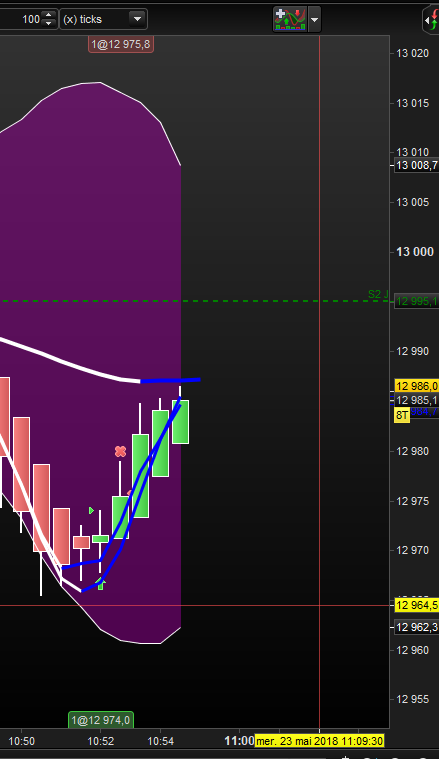Select the 1@12 975,8 sell order label

(121, 45)
